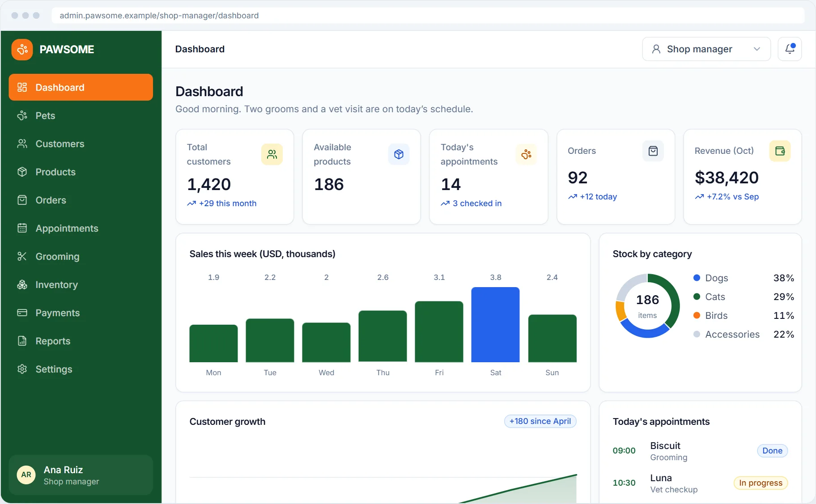Image resolution: width=816 pixels, height=504 pixels.
Task: Click the 3 checked in text
Action: click(x=477, y=203)
